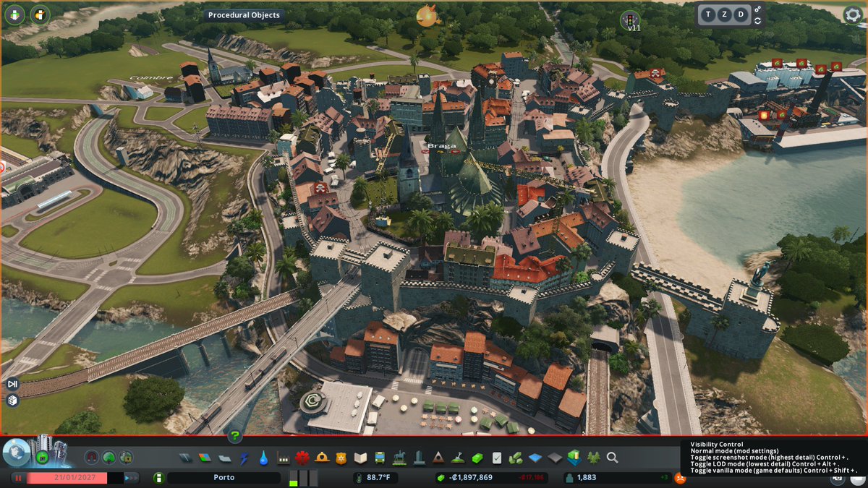Pause or resume the simulation
This screenshot has width=868, height=488.
pos(17,478)
